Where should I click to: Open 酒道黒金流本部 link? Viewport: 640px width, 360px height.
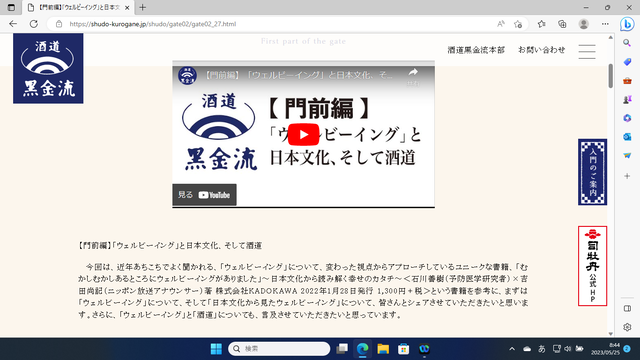tap(476, 50)
